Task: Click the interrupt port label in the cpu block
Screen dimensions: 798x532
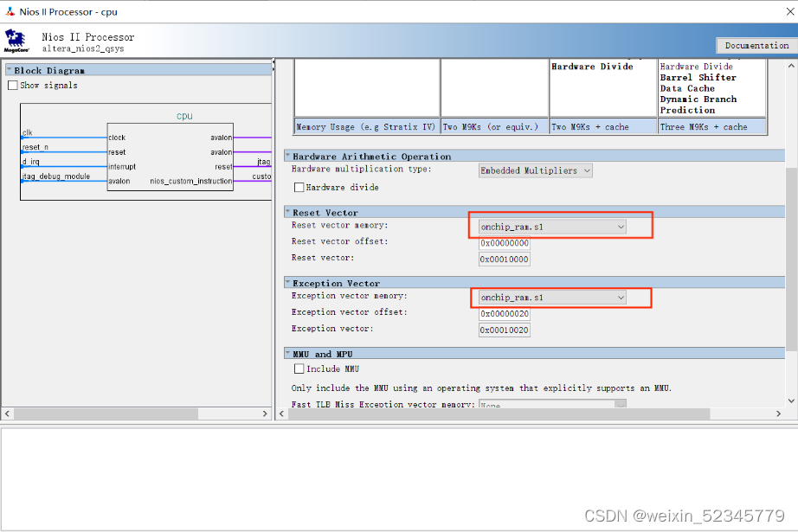Action: (122, 166)
